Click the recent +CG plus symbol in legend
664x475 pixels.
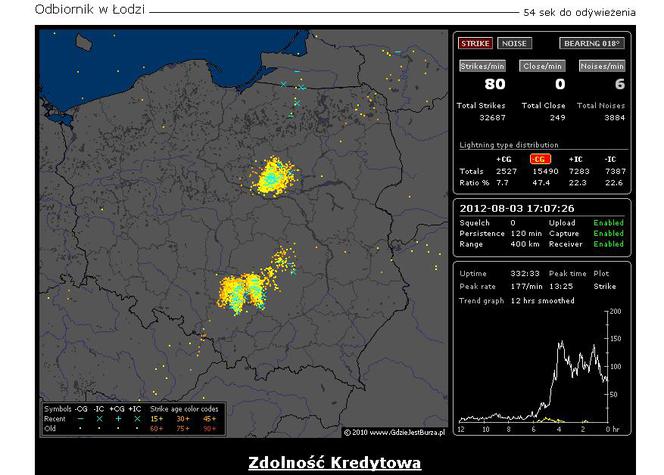(118, 419)
